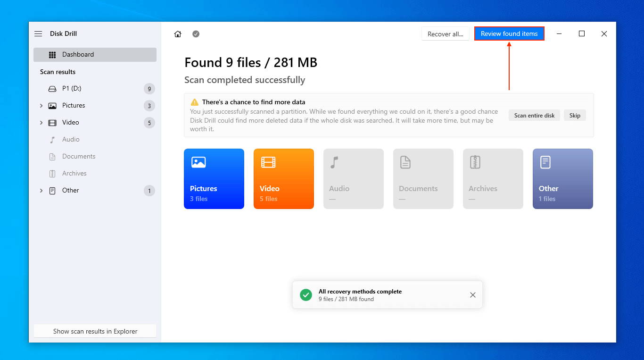
Task: Click the count badge 1 beside Other
Action: point(149,191)
